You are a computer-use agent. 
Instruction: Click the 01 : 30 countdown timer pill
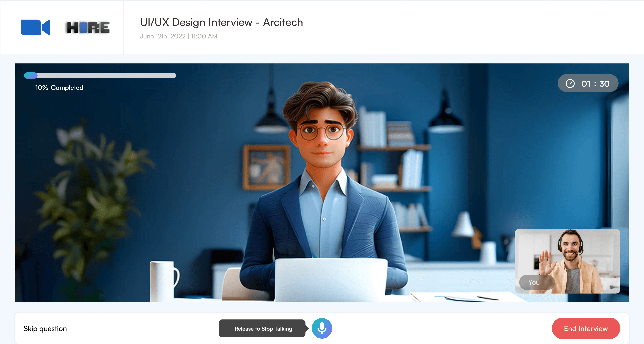coord(588,83)
